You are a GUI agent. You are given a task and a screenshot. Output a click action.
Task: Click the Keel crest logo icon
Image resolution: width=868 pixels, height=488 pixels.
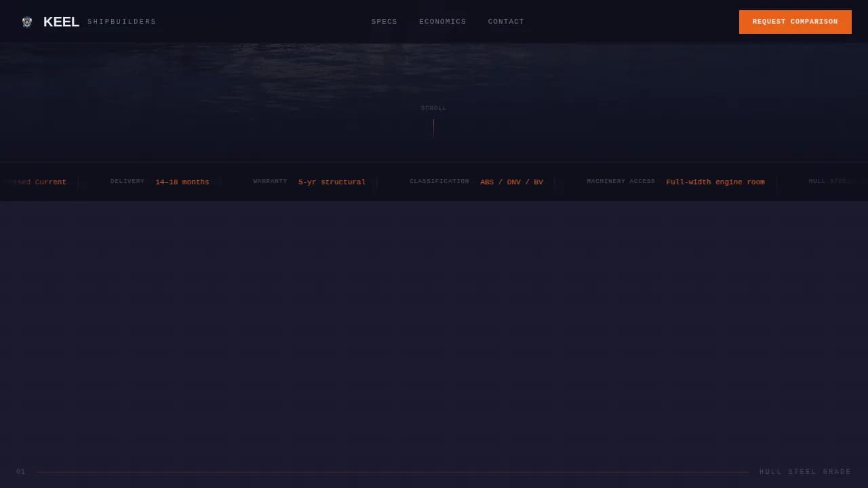click(x=27, y=22)
